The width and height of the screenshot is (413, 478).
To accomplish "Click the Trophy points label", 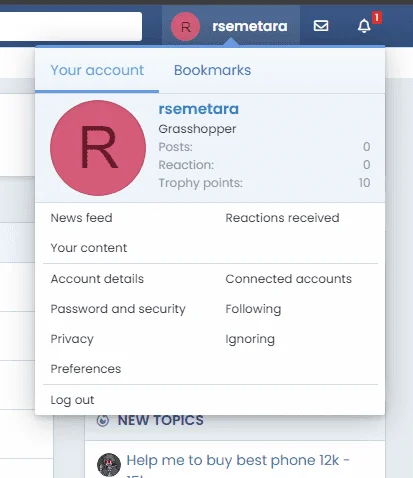I will click(x=200, y=183).
